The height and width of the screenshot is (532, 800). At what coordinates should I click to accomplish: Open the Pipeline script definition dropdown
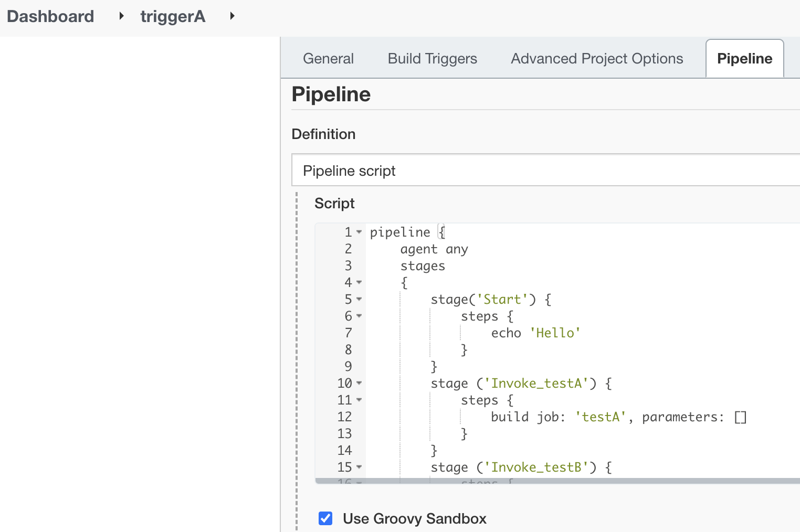pyautogui.click(x=545, y=171)
